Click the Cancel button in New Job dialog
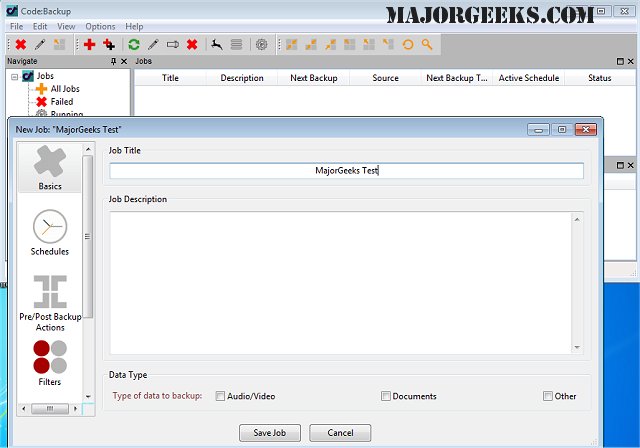The image size is (640, 448). tap(340, 433)
